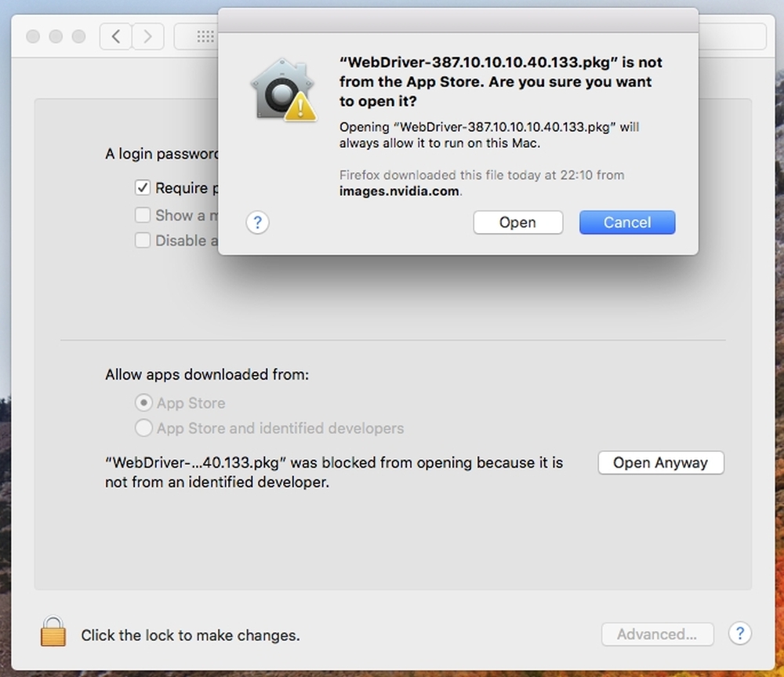This screenshot has width=784, height=677.
Task: Unlock settings via the padlock icon
Action: click(53, 632)
